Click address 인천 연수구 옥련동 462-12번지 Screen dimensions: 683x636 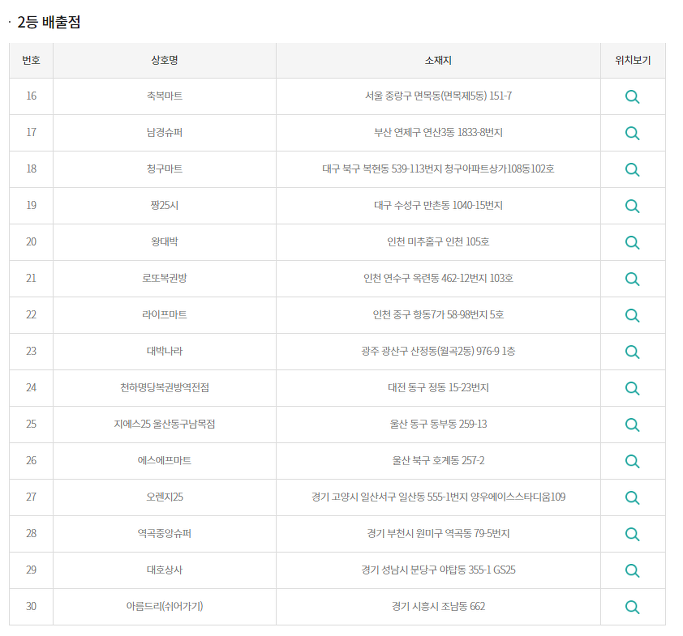tap(438, 278)
